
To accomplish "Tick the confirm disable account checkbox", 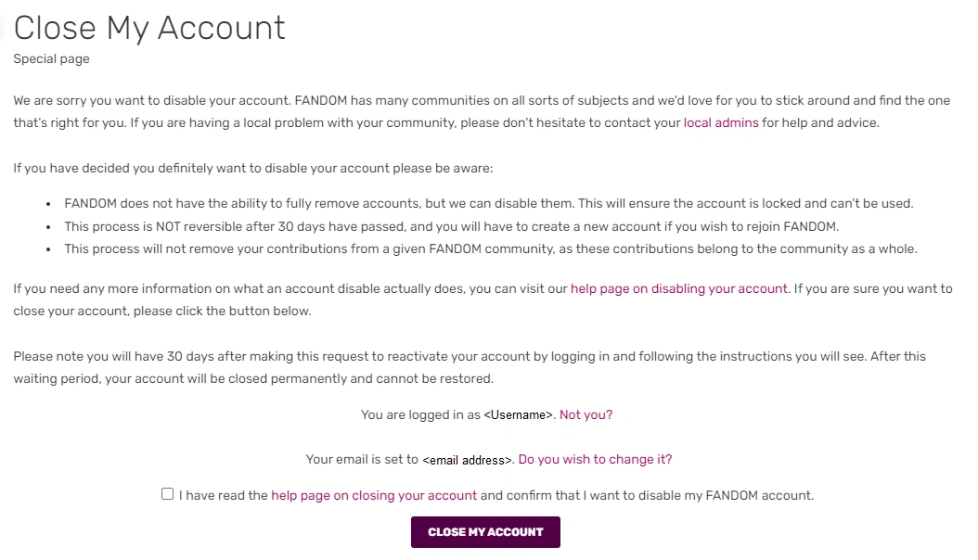I will [167, 494].
